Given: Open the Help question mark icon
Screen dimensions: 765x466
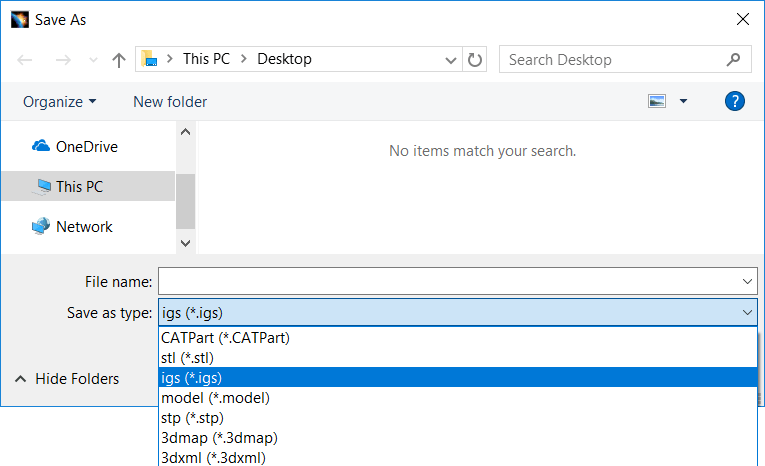Looking at the screenshot, I should click(x=735, y=101).
